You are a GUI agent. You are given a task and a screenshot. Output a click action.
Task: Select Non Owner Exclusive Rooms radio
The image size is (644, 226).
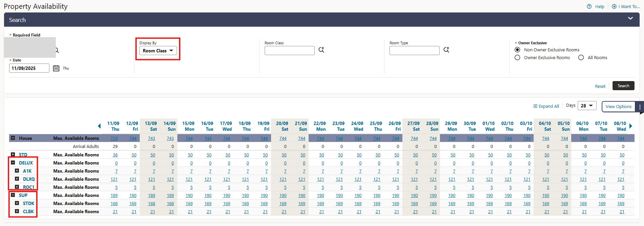point(517,50)
